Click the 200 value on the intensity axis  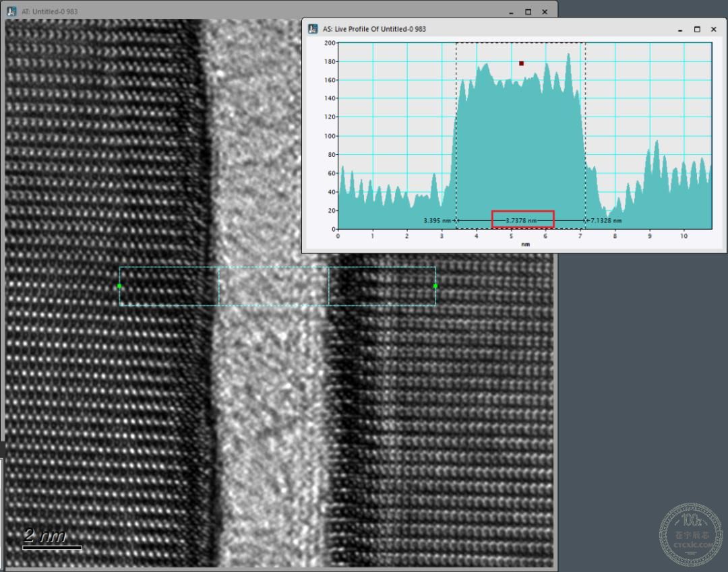[x=330, y=42]
